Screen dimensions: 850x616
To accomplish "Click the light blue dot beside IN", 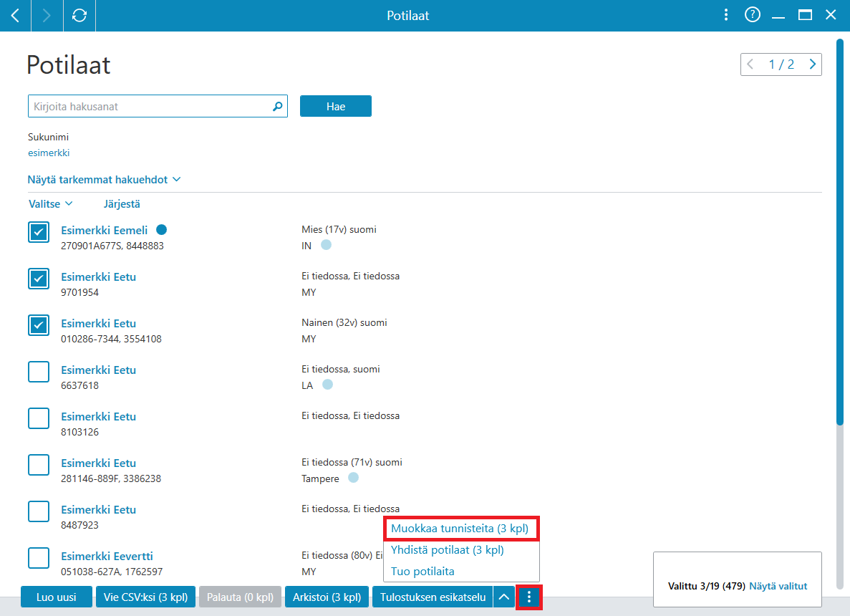I will [326, 244].
